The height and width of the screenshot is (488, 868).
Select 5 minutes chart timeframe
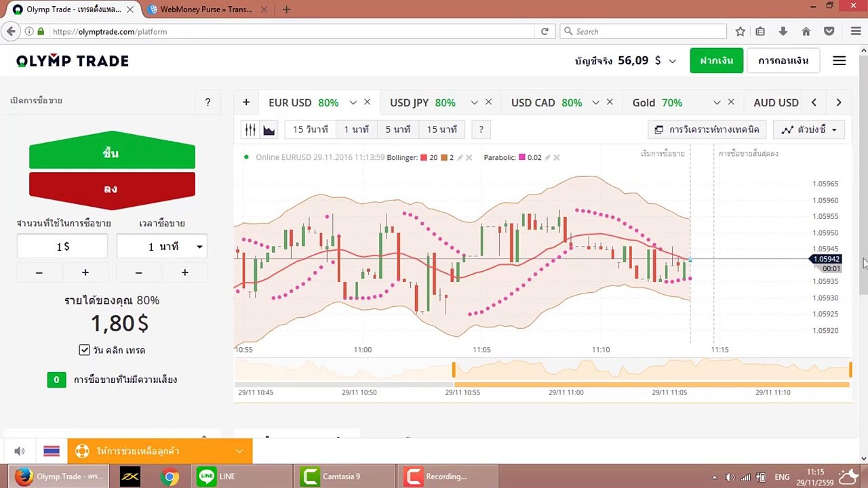pyautogui.click(x=398, y=129)
